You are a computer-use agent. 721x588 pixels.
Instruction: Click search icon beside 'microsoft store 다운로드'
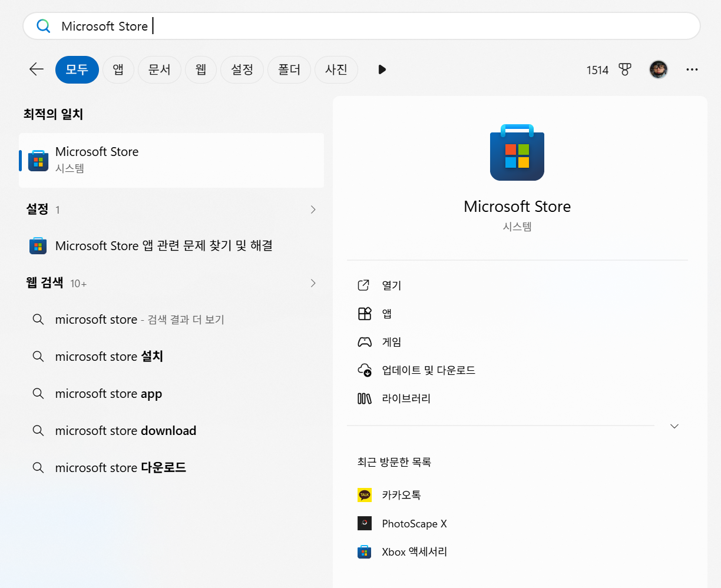click(x=38, y=467)
